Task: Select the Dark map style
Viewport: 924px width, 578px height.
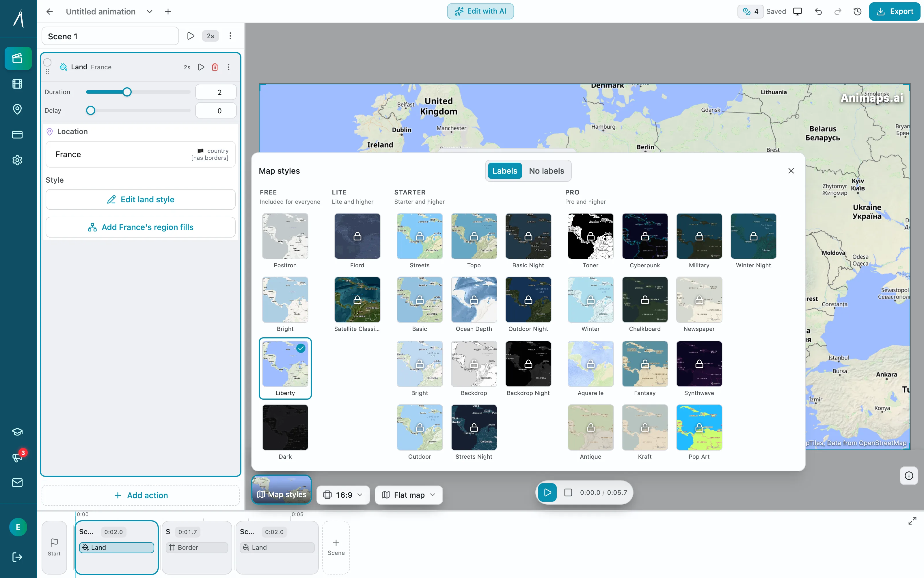Action: point(285,432)
